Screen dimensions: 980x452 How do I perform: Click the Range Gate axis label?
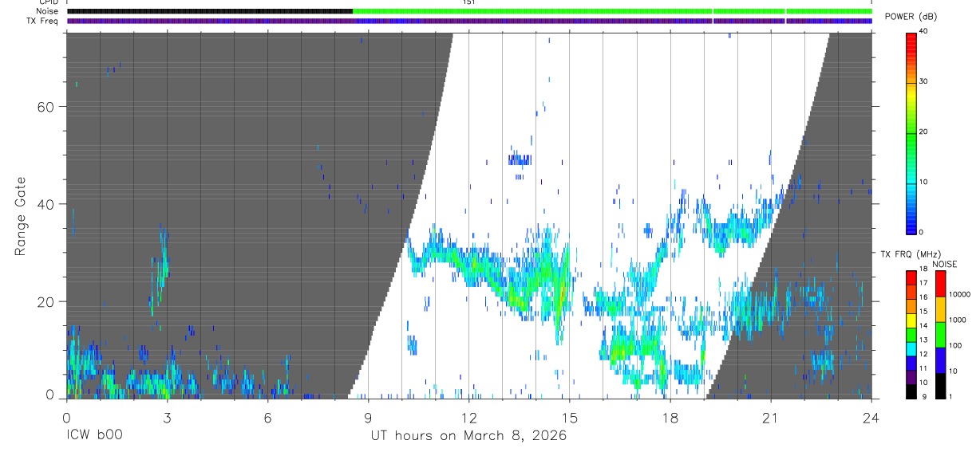[22, 217]
